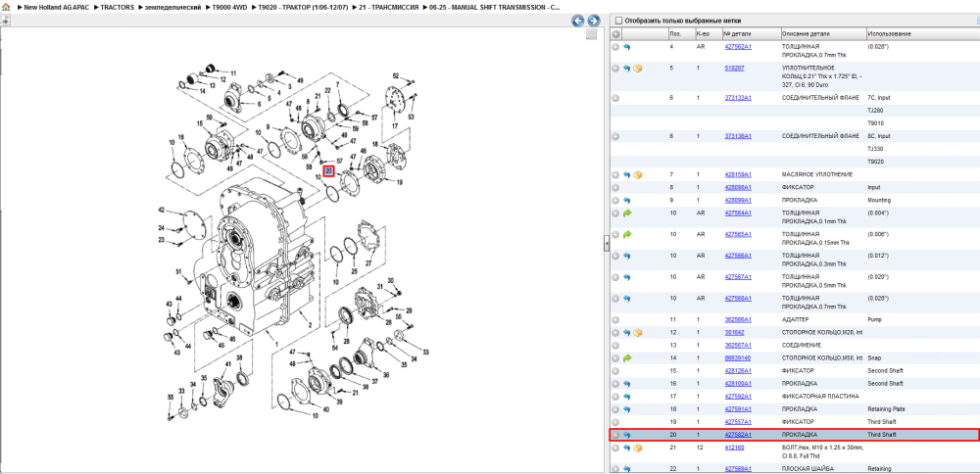
Task: Click blue arrow icon for part 427592A1
Action: click(627, 396)
